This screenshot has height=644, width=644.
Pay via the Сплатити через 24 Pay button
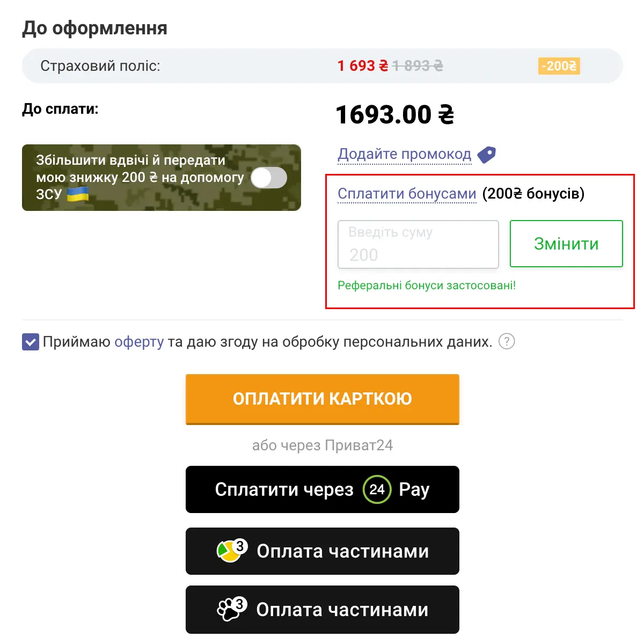[323, 489]
